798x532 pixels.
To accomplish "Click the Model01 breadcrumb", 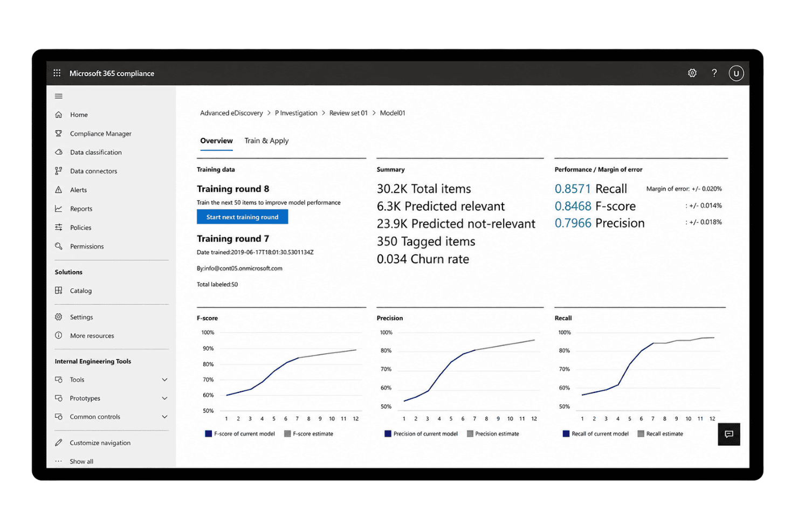I will [393, 113].
